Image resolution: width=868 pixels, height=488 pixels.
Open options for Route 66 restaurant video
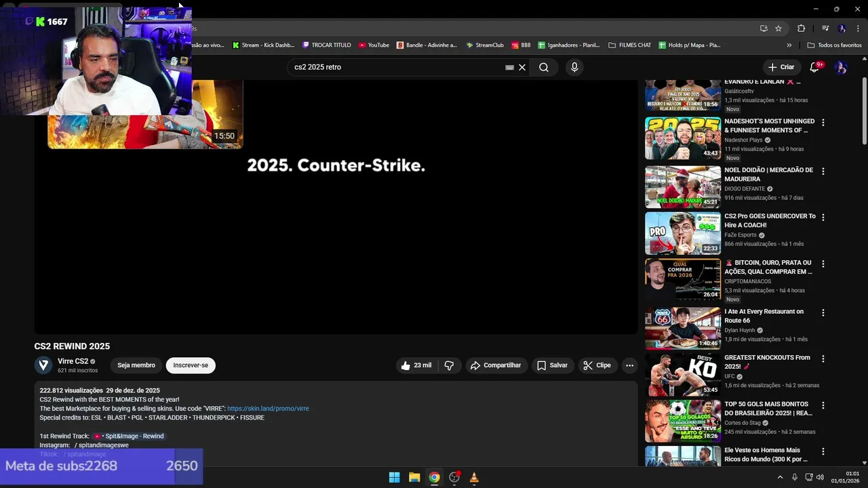[823, 313]
